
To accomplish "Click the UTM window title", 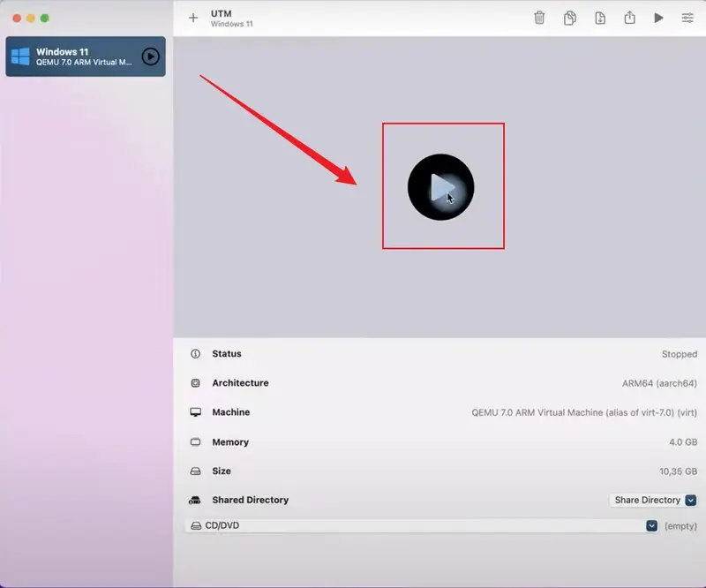I will pyautogui.click(x=222, y=14).
